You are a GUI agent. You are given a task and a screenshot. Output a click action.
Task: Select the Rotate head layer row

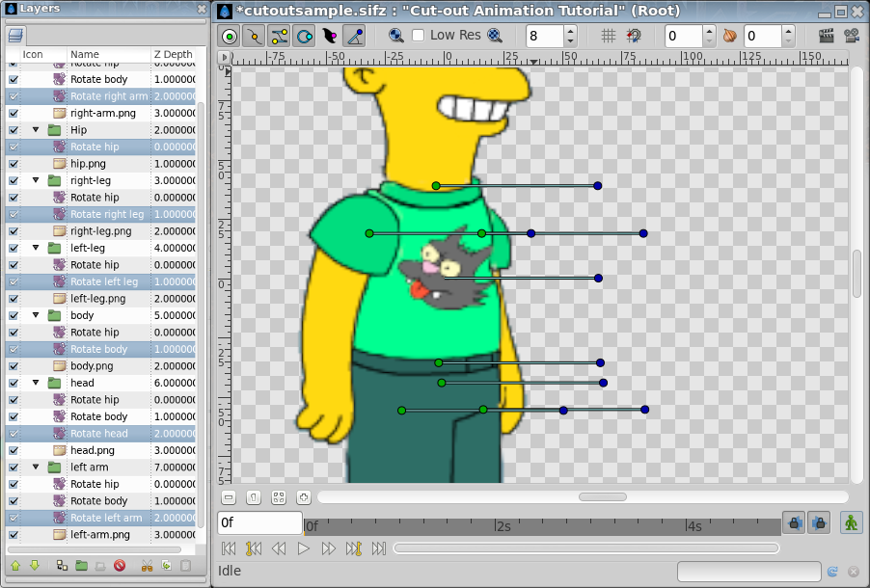click(x=101, y=434)
